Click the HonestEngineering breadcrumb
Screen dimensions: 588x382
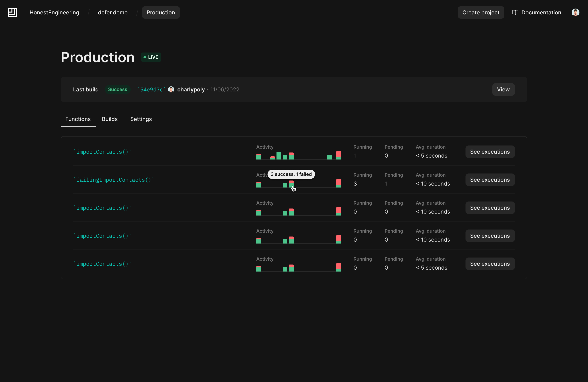pyautogui.click(x=55, y=12)
